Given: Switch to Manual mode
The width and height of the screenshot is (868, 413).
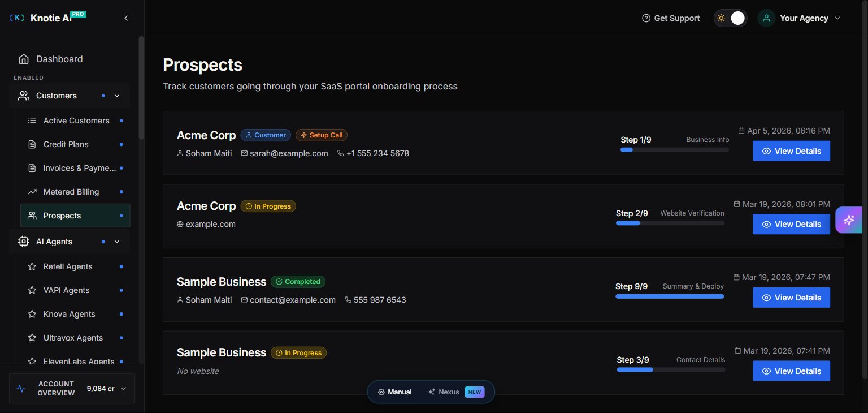Looking at the screenshot, I should [394, 392].
